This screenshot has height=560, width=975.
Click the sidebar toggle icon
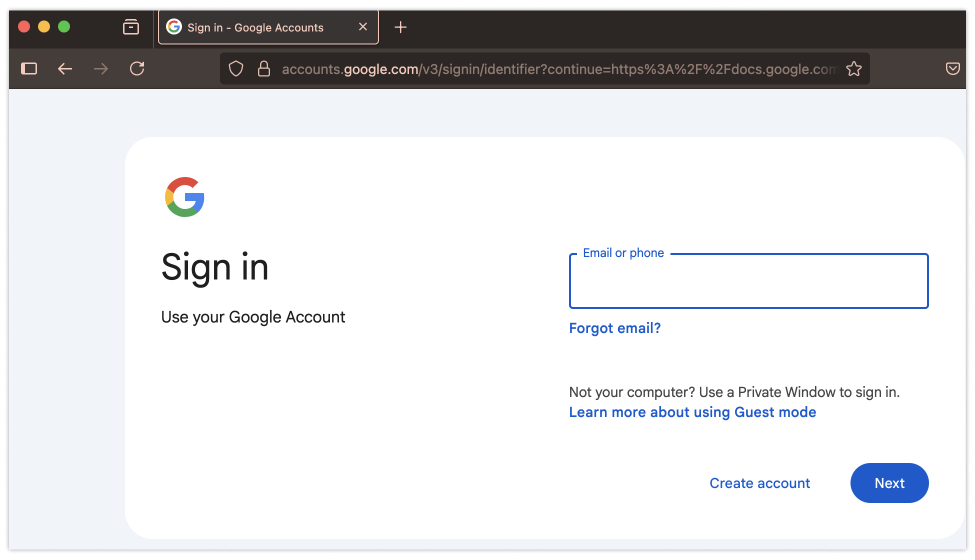[x=29, y=68]
